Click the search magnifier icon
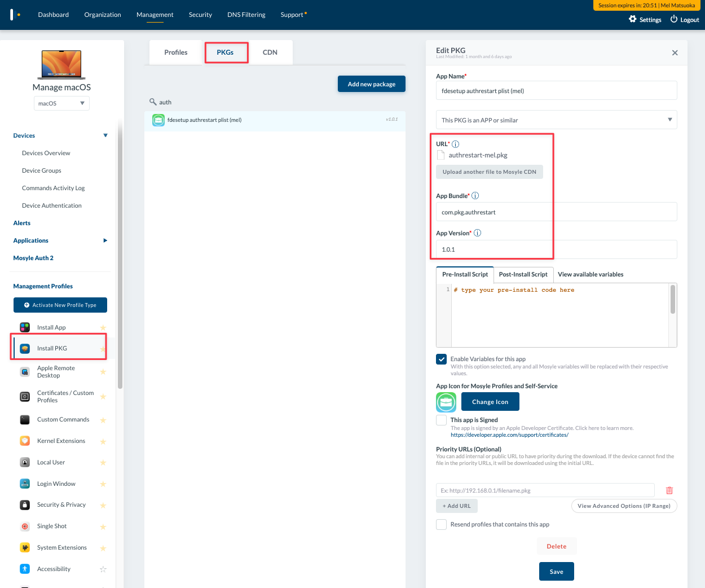705x588 pixels. tap(153, 102)
